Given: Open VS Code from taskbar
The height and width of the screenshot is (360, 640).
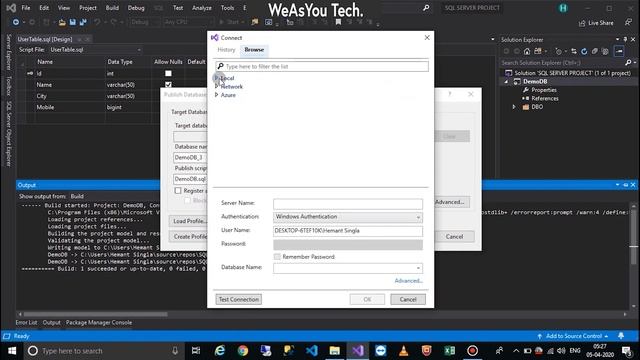Looking at the screenshot, I should [311, 351].
